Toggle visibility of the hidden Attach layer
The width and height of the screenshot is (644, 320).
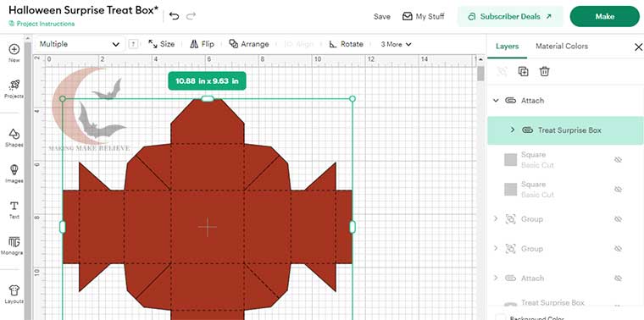[618, 279]
